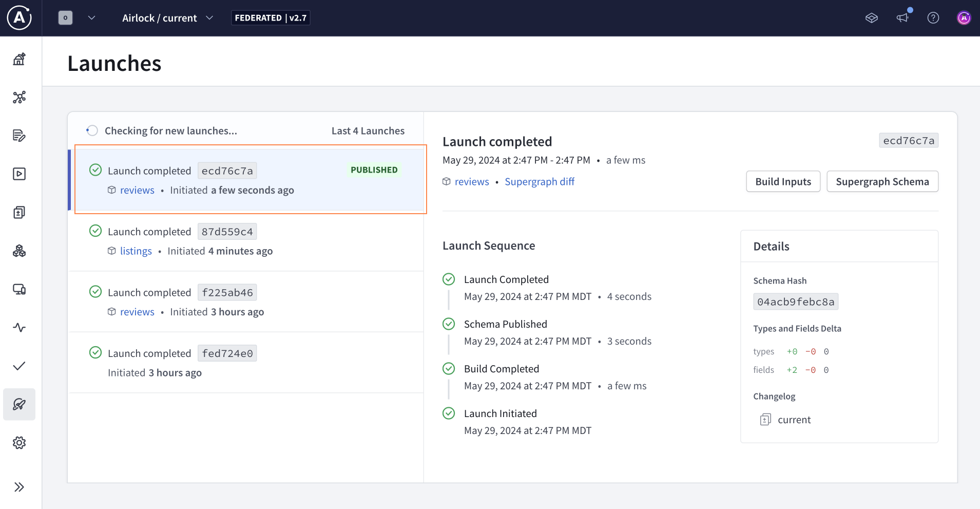980x509 pixels.
Task: Open the Insights pulse icon in sidebar
Action: coord(19,327)
